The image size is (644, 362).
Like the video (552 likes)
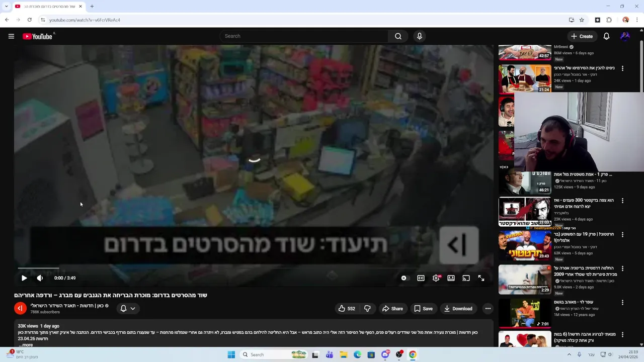pos(347,309)
